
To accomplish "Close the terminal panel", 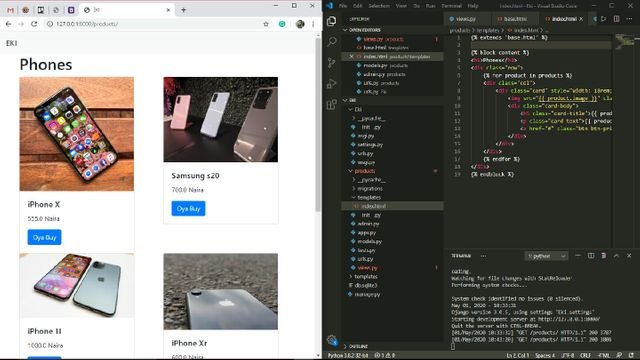I will click(x=629, y=256).
